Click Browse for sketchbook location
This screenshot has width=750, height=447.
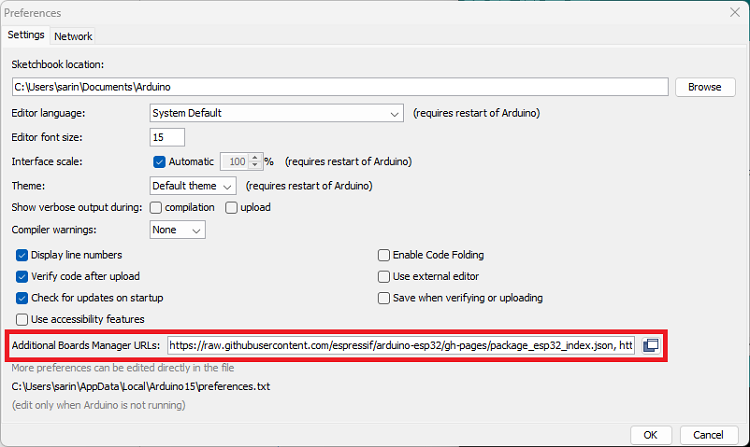(x=704, y=87)
